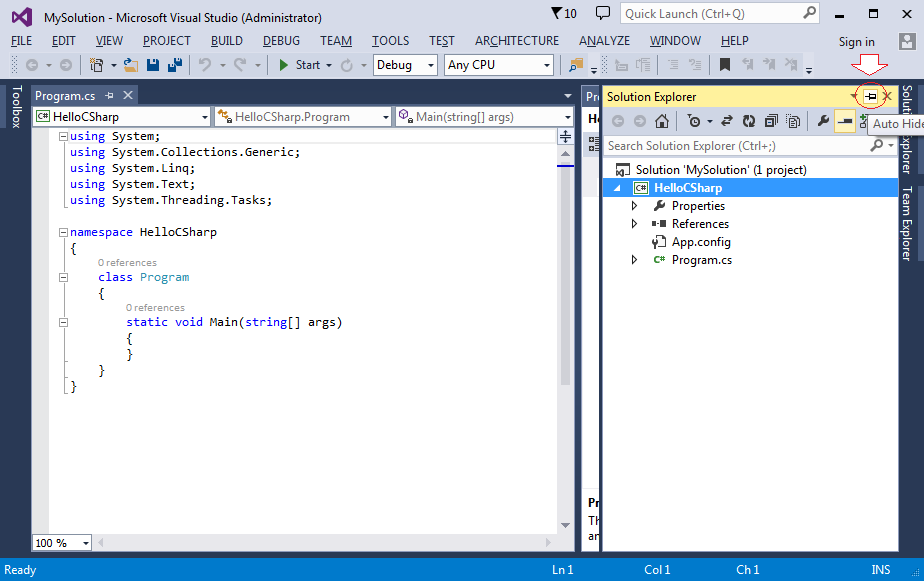Collapse the HelloCSharp project node

point(618,188)
